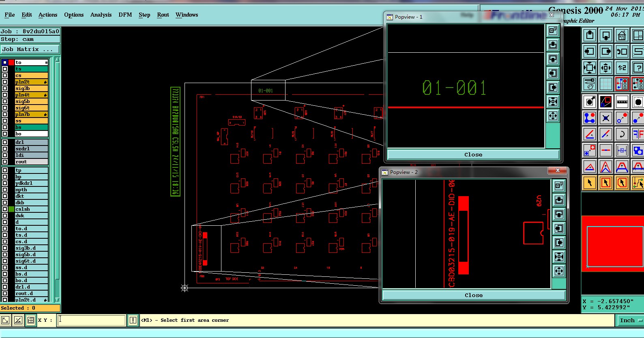The height and width of the screenshot is (338, 644).
Task: Select the ruler measure tool
Action: (x=622, y=102)
